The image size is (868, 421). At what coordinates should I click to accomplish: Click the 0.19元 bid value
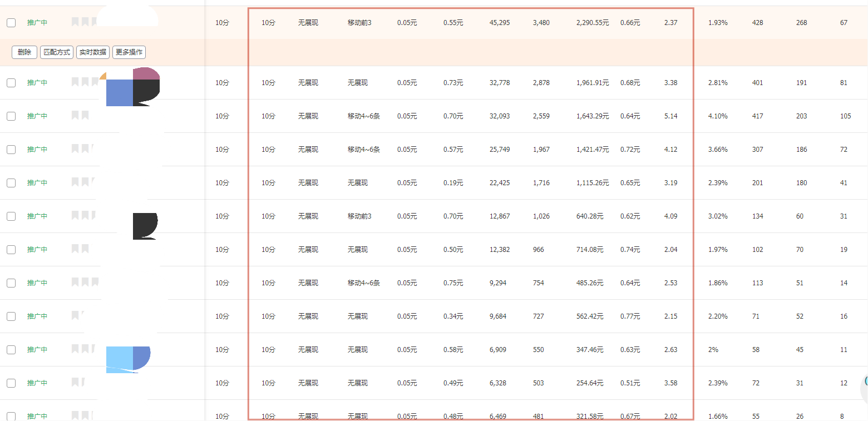(453, 183)
